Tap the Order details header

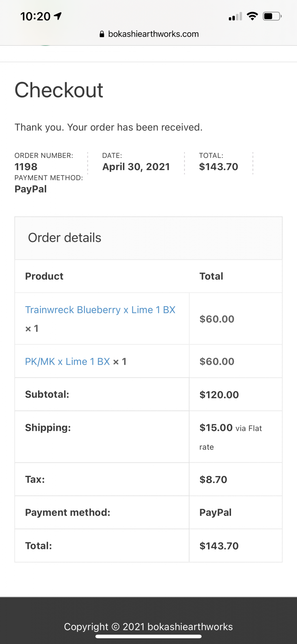coord(65,238)
